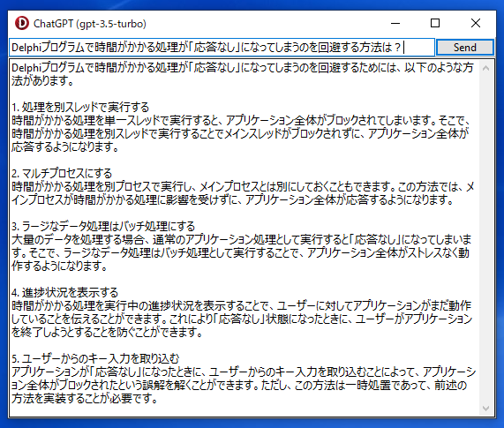This screenshot has height=428, width=504.
Task: Click the scrollbar down arrow
Action: click(485, 408)
